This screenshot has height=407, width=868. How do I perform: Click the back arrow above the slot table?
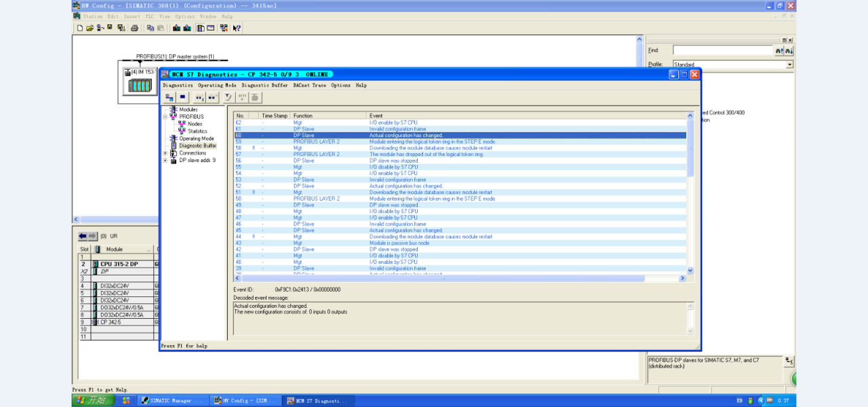[83, 236]
